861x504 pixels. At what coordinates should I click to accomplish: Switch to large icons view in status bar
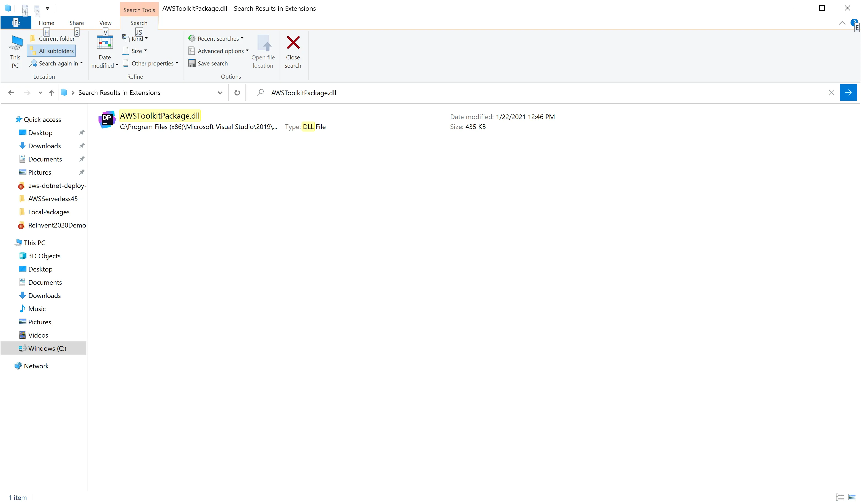852,497
